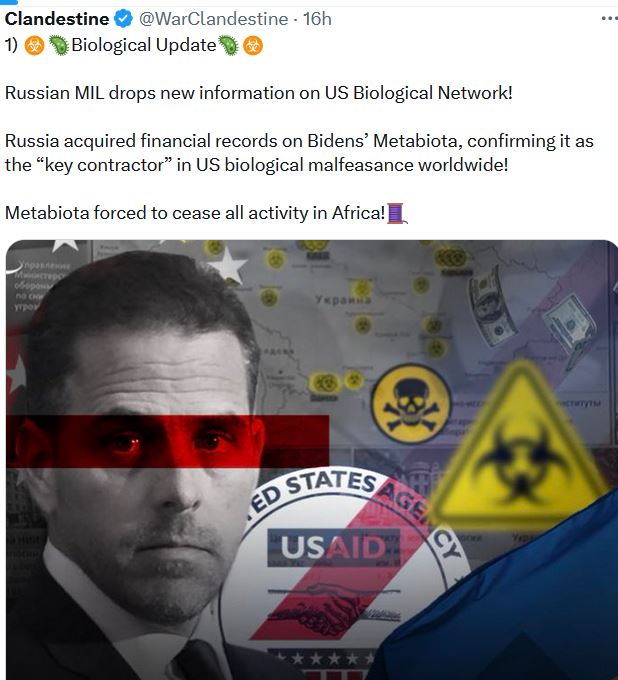
Task: Click the red bar over the eyes
Action: [x=167, y=441]
